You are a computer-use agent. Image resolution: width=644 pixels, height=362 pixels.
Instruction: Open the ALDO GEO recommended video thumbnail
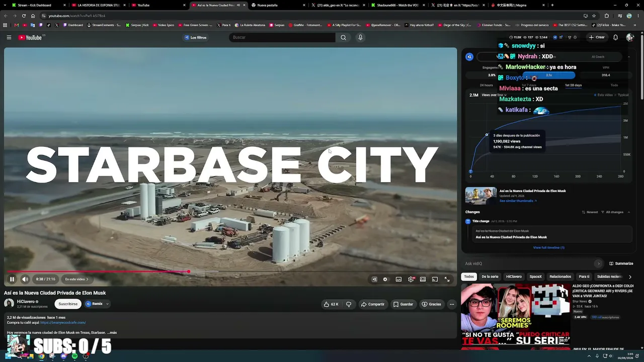pyautogui.click(x=516, y=314)
